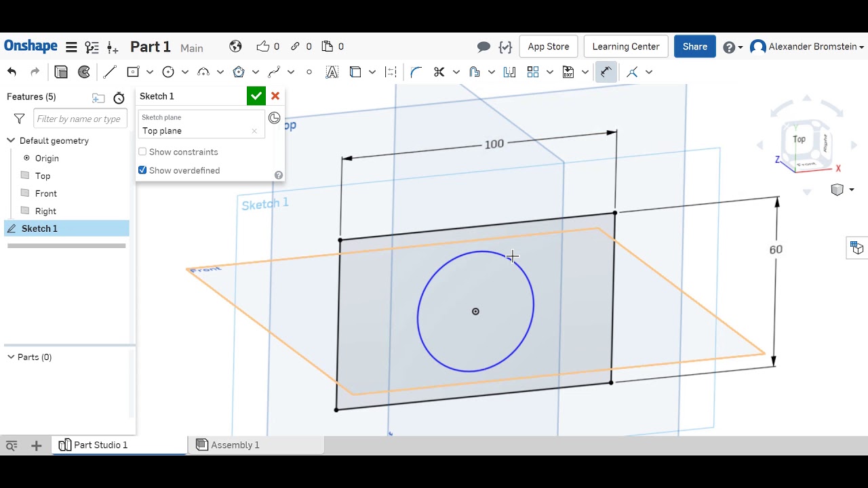
Task: Open the Help menu
Action: (x=732, y=47)
